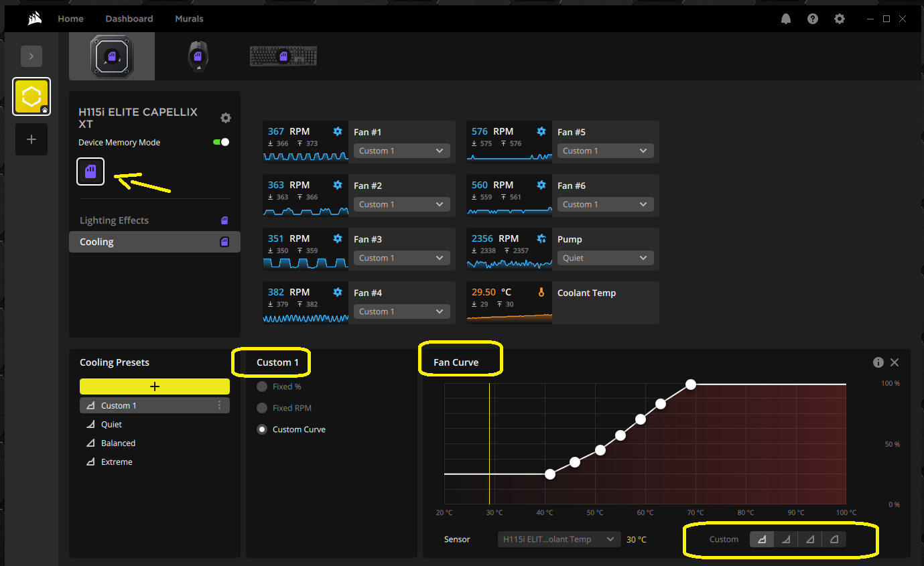Open Fan #6 gear settings icon
The width and height of the screenshot is (924, 566).
click(541, 185)
